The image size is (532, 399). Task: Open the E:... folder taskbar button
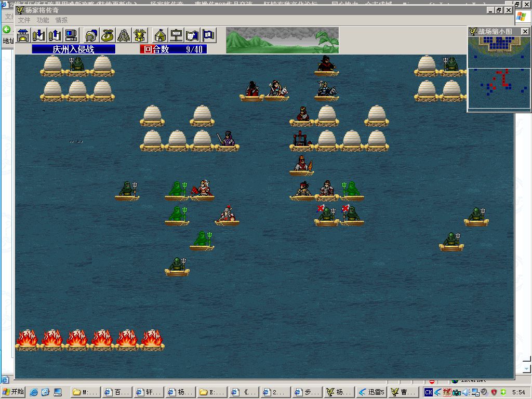212,392
